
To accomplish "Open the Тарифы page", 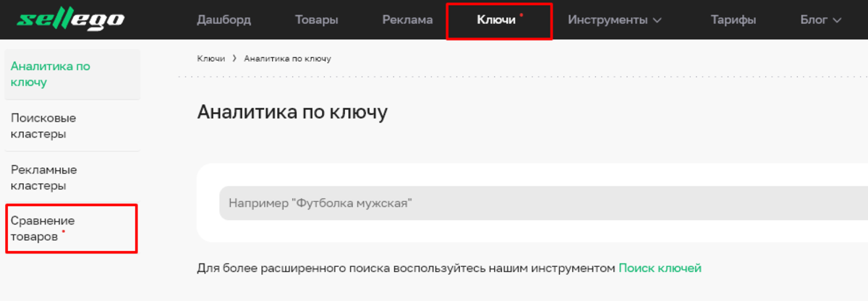I will pyautogui.click(x=733, y=20).
